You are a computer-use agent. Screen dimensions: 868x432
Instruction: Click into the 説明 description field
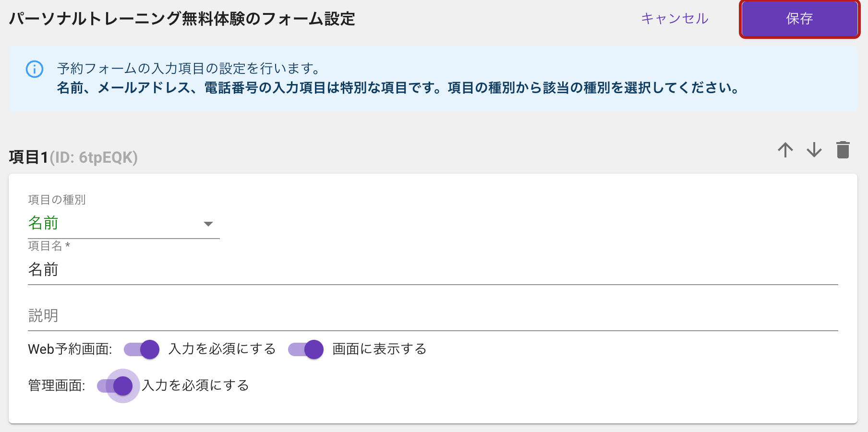(x=433, y=316)
